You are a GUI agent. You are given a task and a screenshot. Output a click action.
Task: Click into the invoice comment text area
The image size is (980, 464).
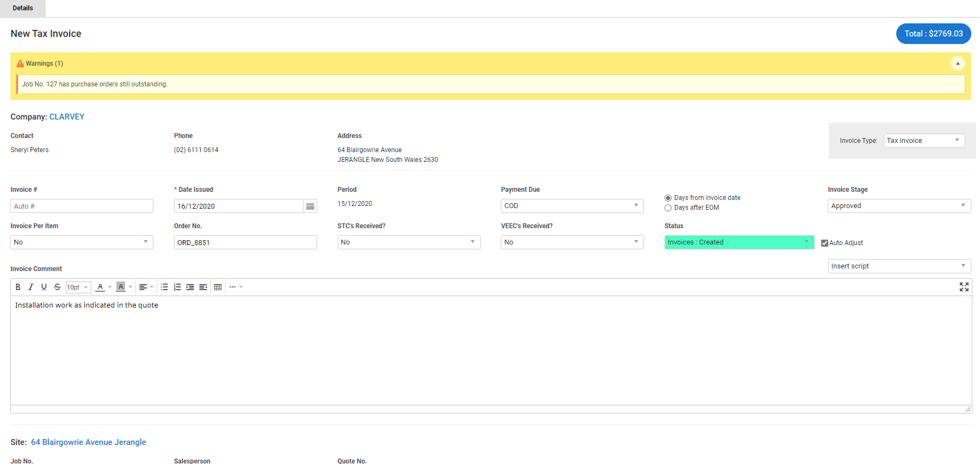pyautogui.click(x=491, y=350)
